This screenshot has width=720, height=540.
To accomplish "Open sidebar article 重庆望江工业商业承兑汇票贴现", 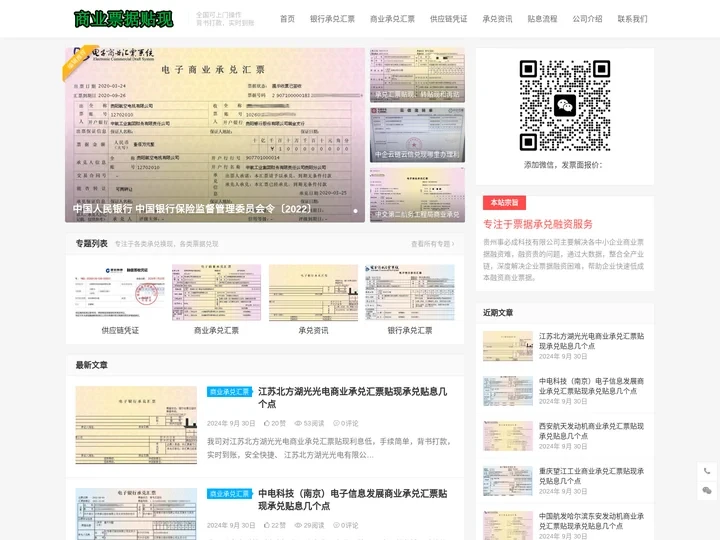I will tap(591, 476).
